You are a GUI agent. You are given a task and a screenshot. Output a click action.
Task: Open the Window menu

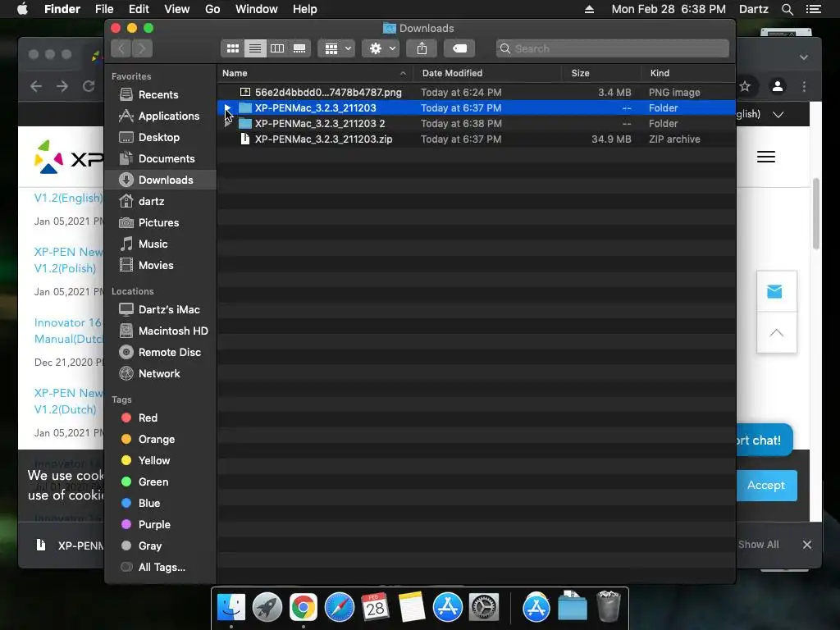(x=257, y=9)
